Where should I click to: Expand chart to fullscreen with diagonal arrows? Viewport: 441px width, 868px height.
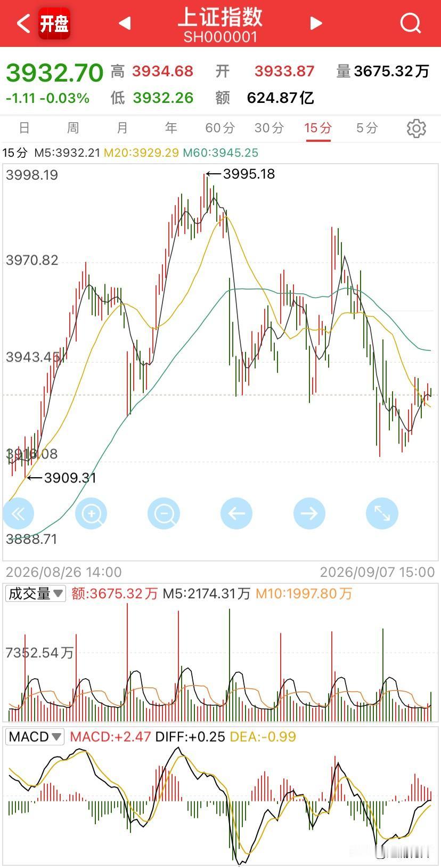(382, 513)
